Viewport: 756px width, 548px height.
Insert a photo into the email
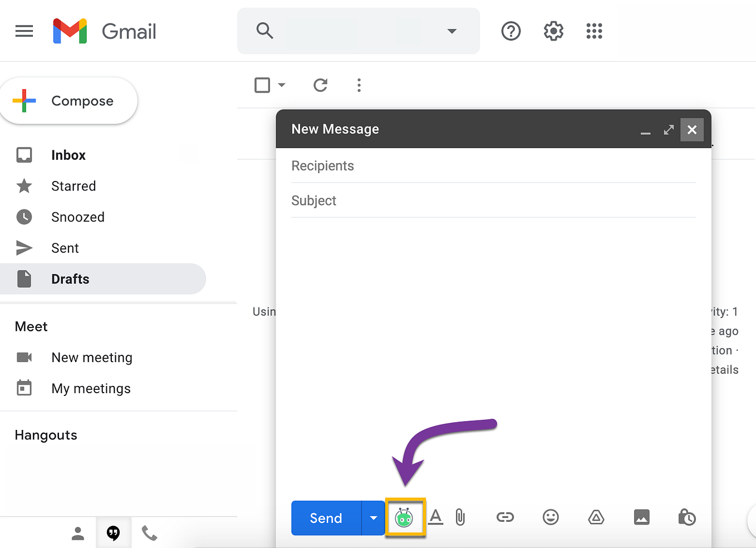pyautogui.click(x=641, y=517)
